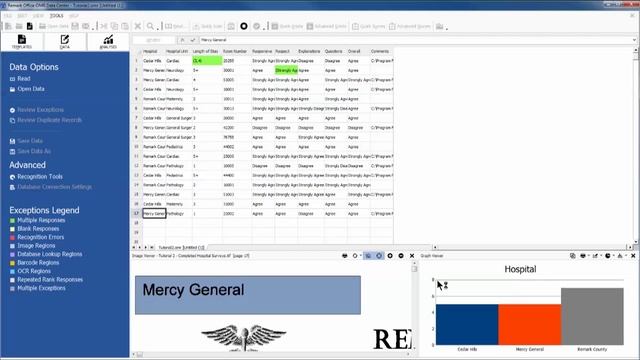Screen dimensions: 640x360
Task: Click the next sheet navigation arrow
Action: (x=146, y=247)
